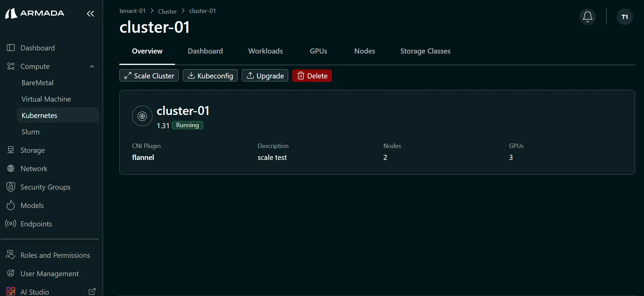This screenshot has width=644, height=296.
Task: Open the Nodes tab
Action: (365, 51)
